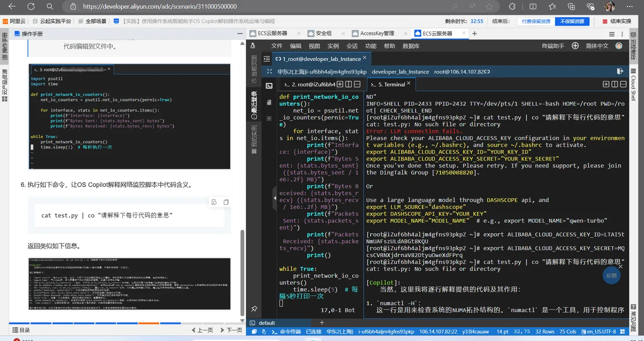This screenshot has width=644, height=341.
Task: Bookmark the page with the star icon
Action: [x=489, y=6]
